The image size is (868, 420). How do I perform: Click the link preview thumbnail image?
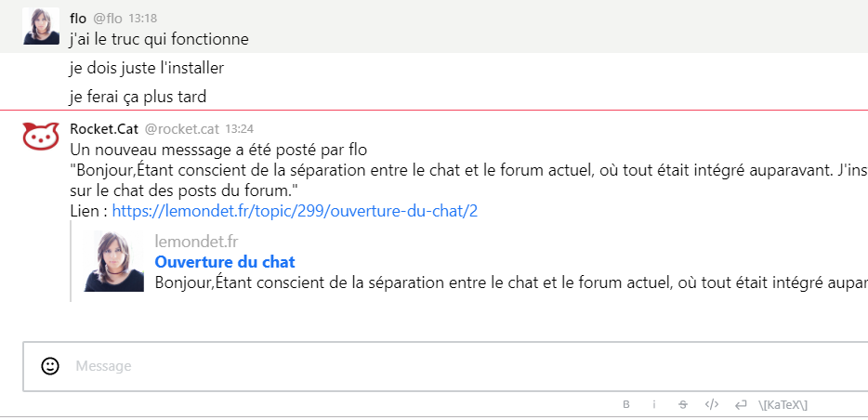click(113, 261)
